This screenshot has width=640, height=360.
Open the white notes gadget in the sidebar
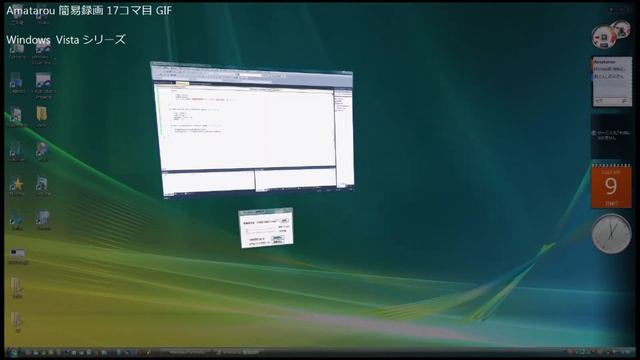[612, 82]
